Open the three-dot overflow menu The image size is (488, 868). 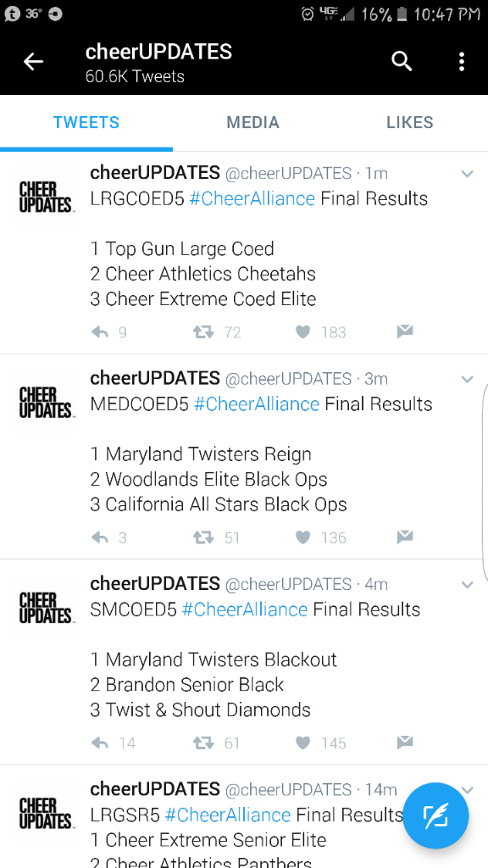click(462, 61)
